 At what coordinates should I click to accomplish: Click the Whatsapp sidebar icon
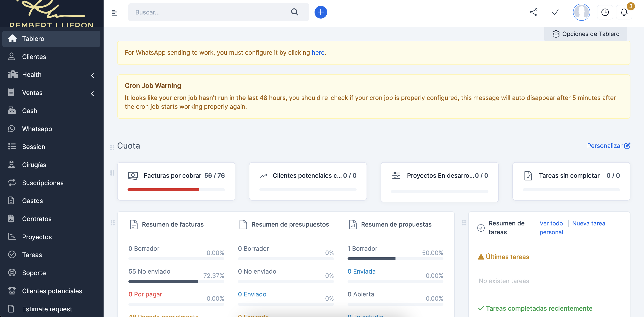tap(12, 128)
